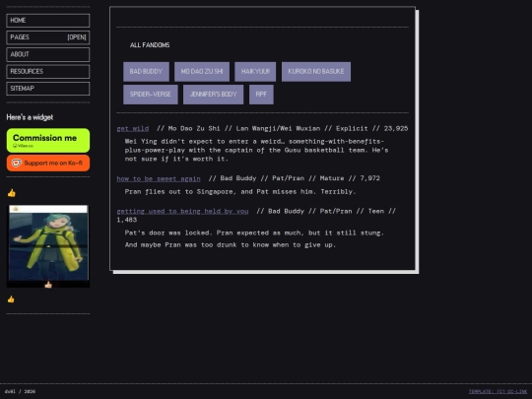Click the thumbs-up emoji below the image
The image size is (532, 399).
coord(11,299)
